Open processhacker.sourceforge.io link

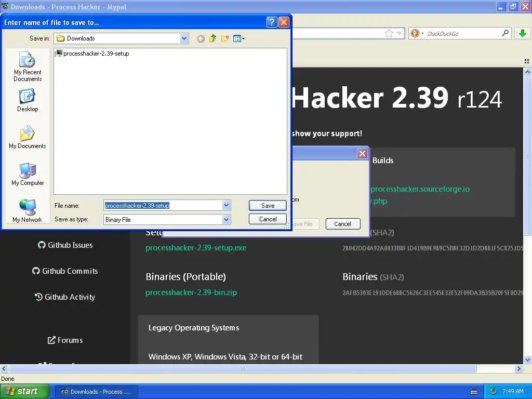click(x=420, y=189)
